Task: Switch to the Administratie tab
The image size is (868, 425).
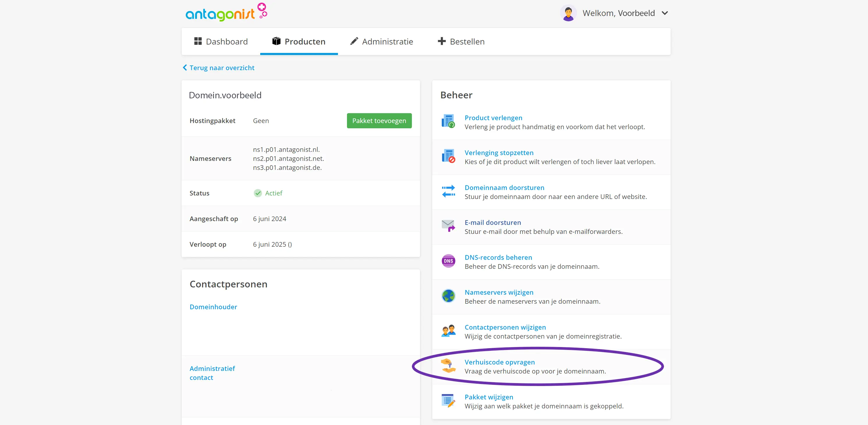Action: [x=381, y=41]
